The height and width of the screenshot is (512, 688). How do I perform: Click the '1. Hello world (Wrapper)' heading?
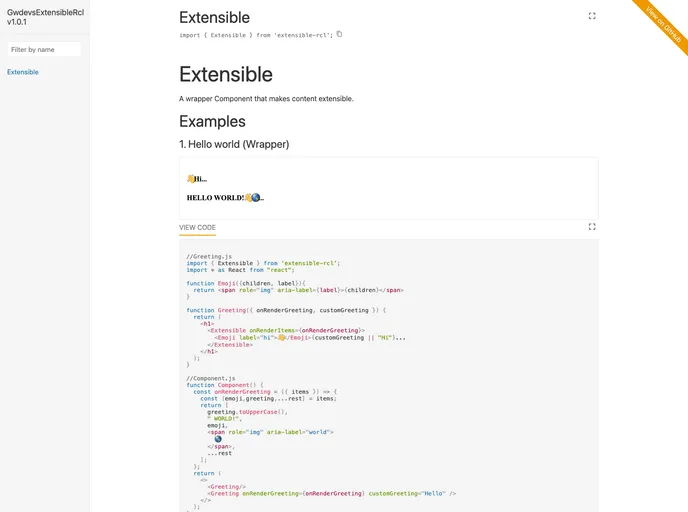point(234,144)
